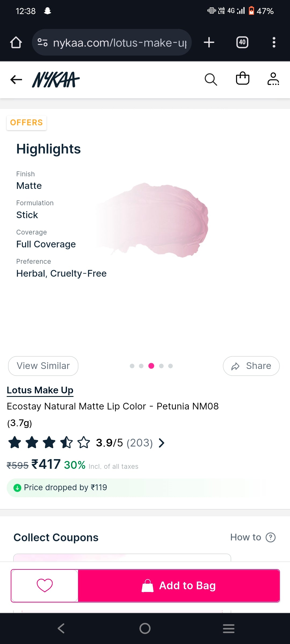
Task: Select the last carousel dot
Action: click(170, 366)
